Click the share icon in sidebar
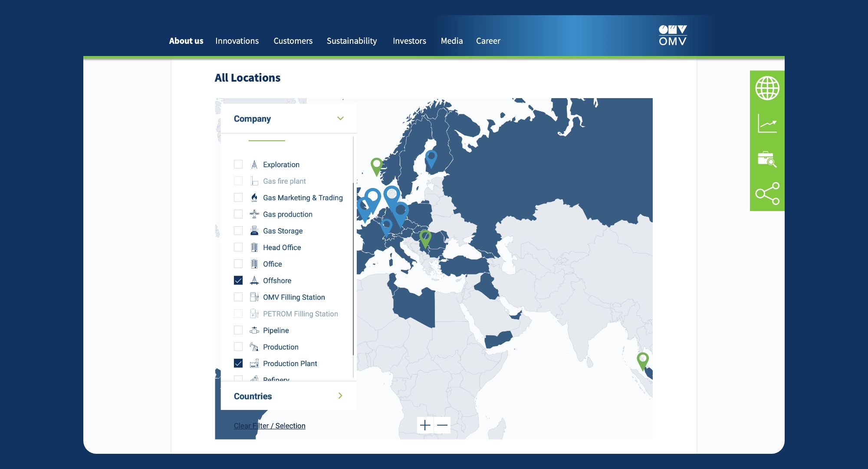This screenshot has width=868, height=469. [x=767, y=194]
